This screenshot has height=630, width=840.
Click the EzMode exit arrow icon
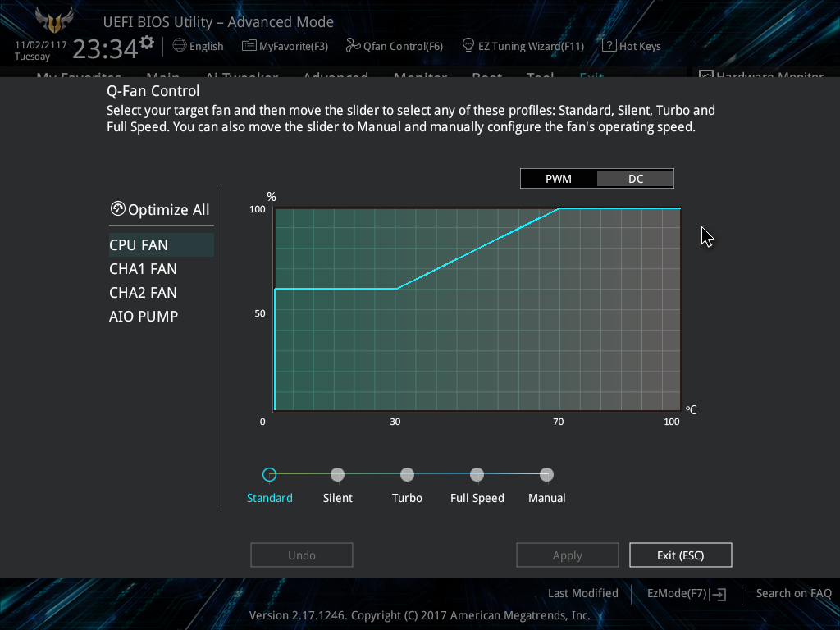point(719,594)
